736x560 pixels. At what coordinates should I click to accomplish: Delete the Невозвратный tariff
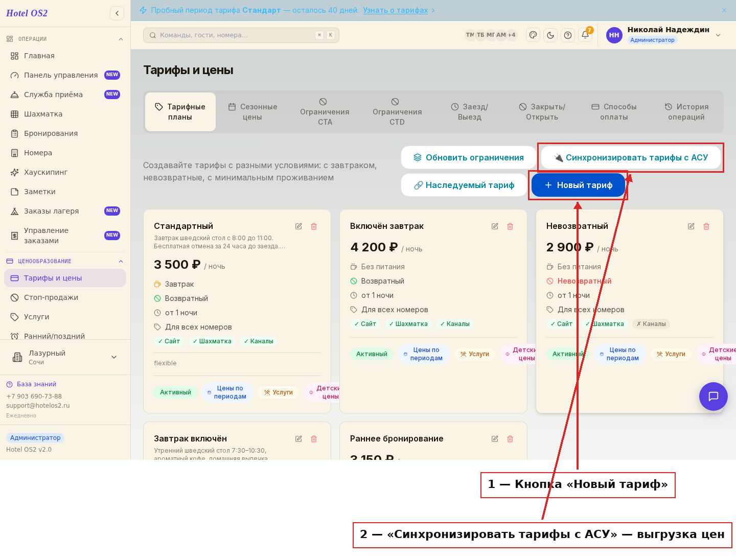(706, 226)
